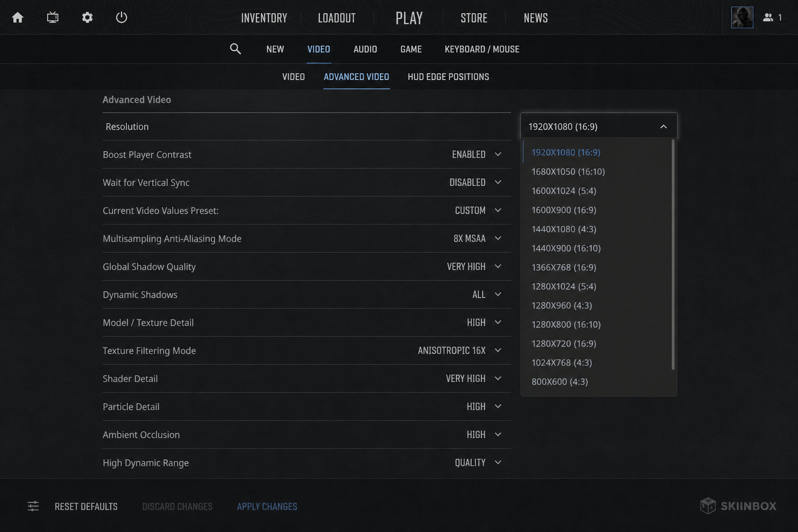Click Reset Defaults button
Screen dimensions: 798x532
pos(86,507)
